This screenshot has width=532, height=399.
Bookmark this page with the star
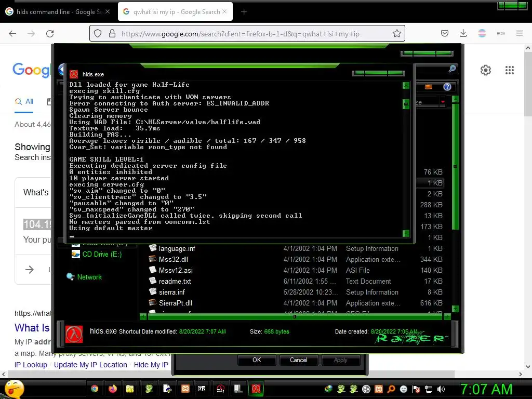tap(396, 33)
